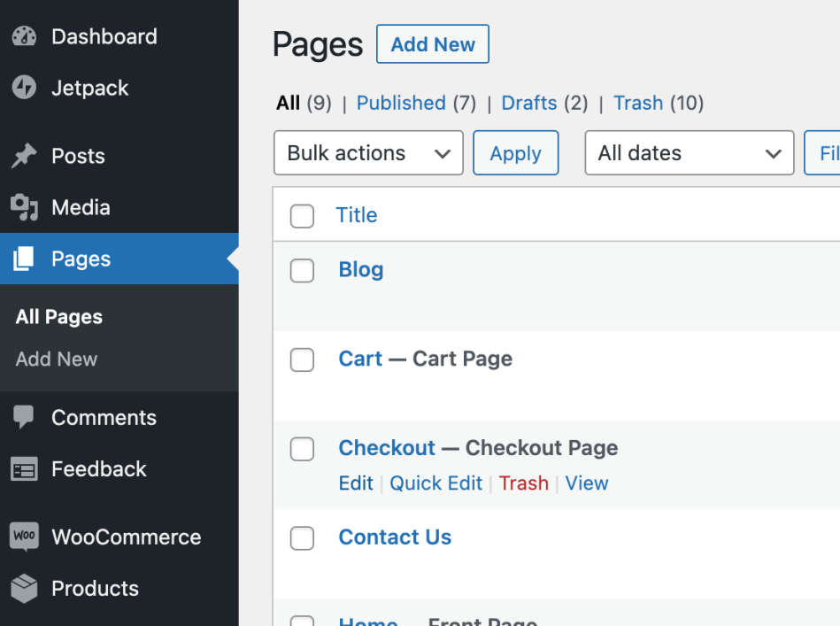Show the Drafts pages filter

[529, 103]
